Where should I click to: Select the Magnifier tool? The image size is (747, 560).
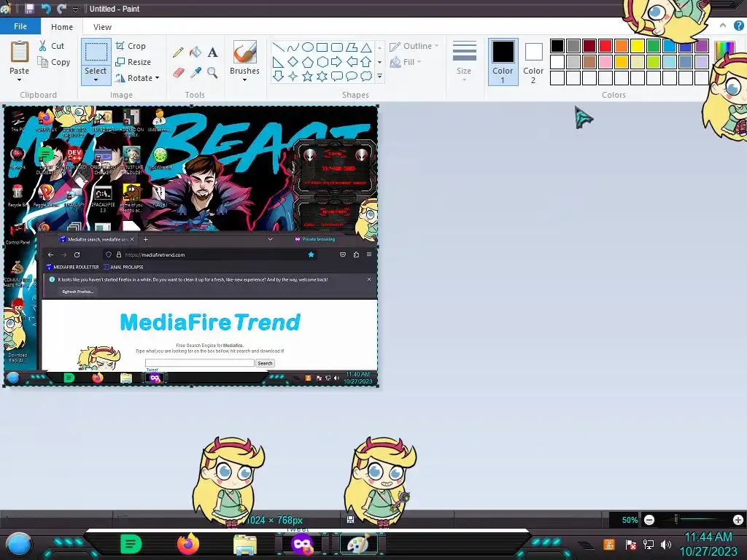click(212, 73)
